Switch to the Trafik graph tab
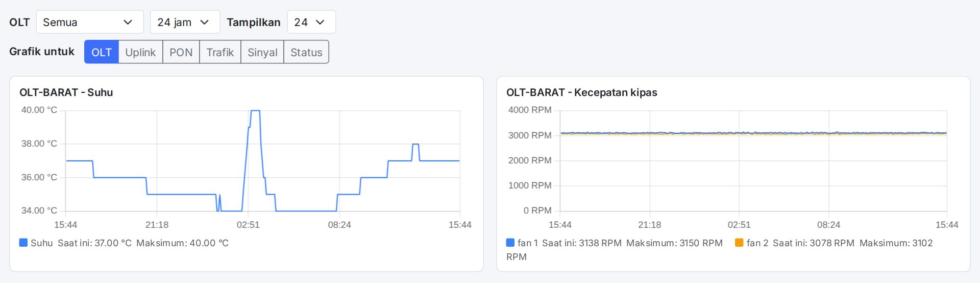 click(220, 52)
